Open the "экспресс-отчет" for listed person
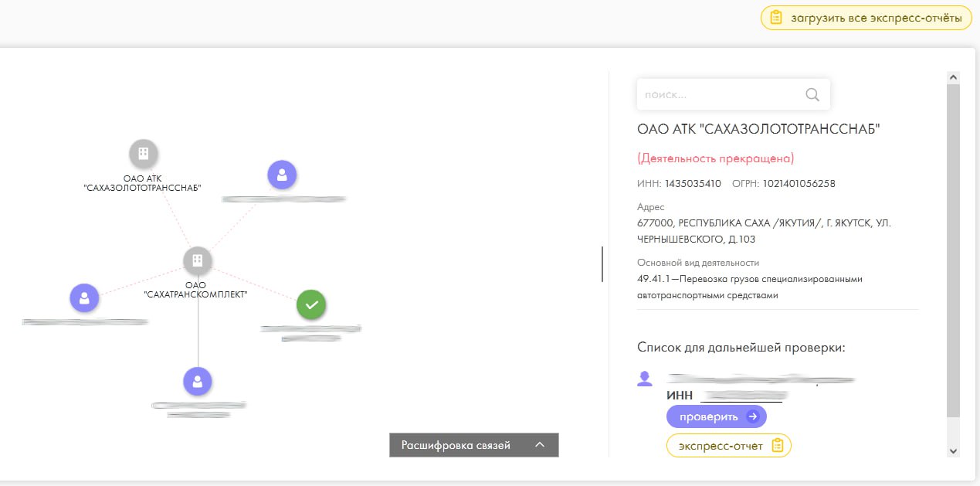 [729, 446]
